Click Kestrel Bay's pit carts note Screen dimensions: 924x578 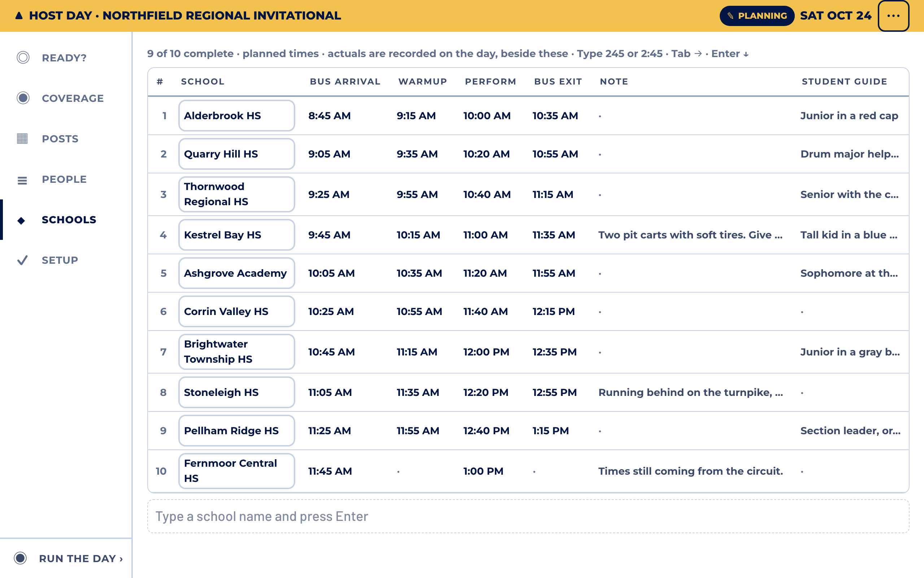pos(690,235)
